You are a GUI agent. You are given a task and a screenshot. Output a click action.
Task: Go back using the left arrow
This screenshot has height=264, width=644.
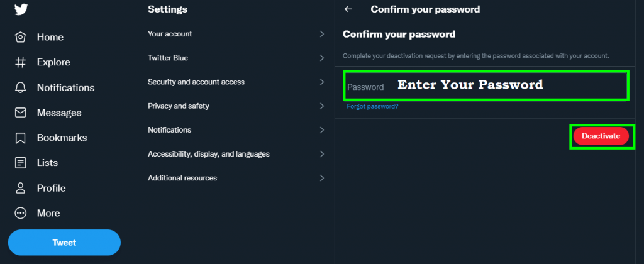pyautogui.click(x=348, y=9)
